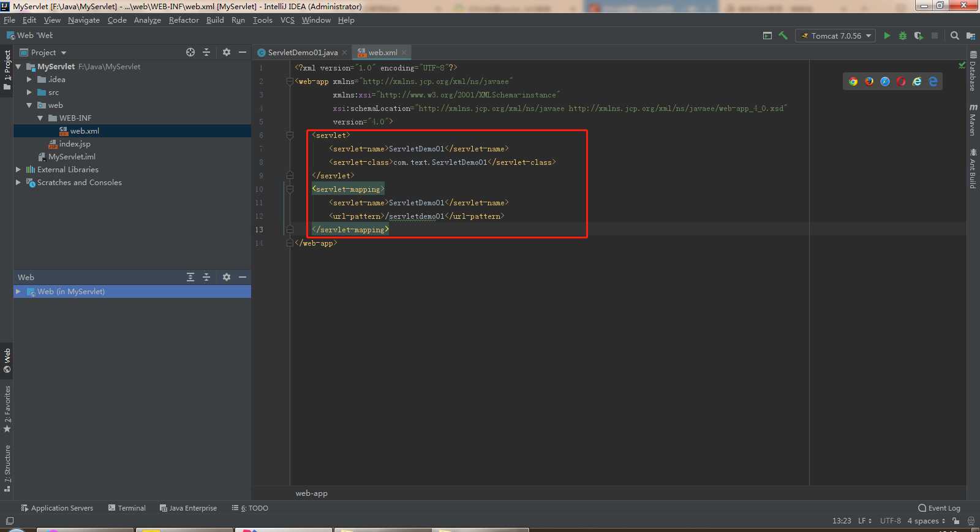
Task: Click the layout icon left of hammer
Action: [767, 36]
